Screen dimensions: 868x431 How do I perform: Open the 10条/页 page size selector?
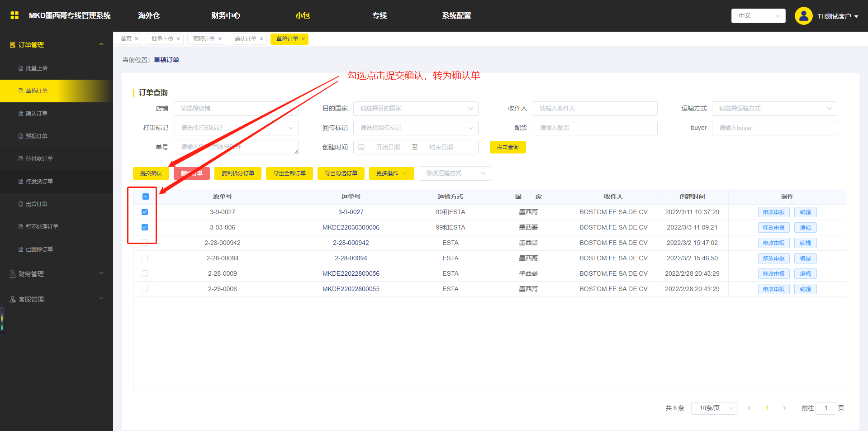pyautogui.click(x=713, y=408)
